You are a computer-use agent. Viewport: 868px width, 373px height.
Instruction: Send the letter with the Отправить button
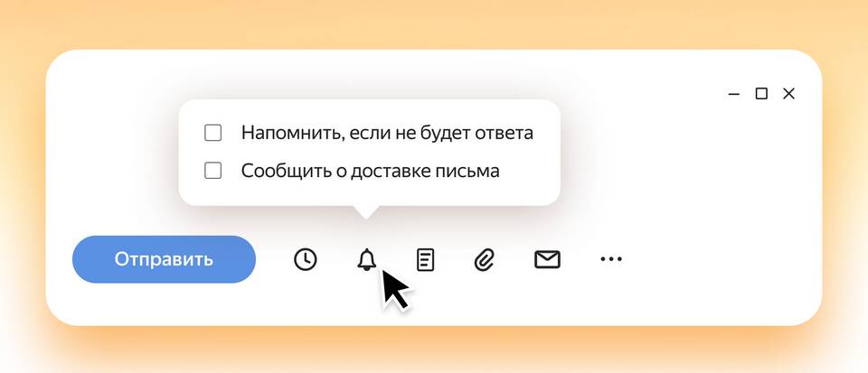pyautogui.click(x=164, y=259)
